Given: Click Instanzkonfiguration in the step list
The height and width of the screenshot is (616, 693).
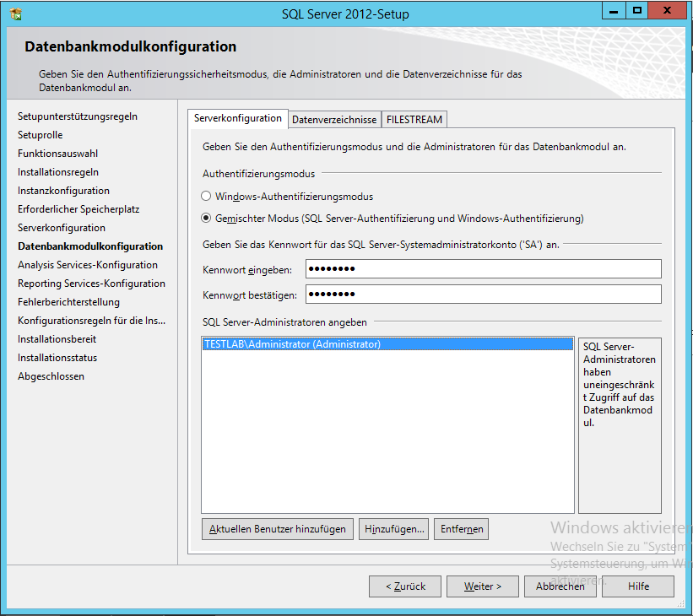Looking at the screenshot, I should (63, 191).
